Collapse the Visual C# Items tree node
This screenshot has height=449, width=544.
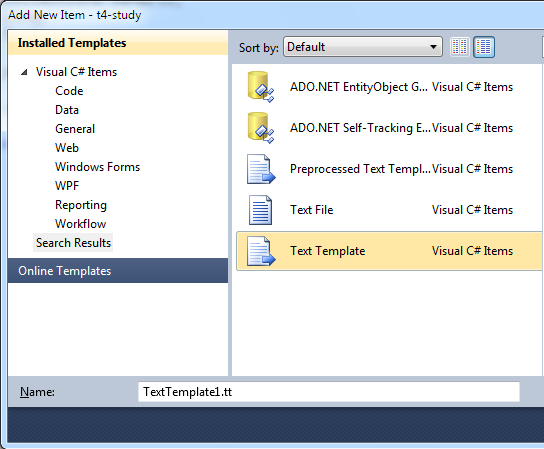point(24,72)
